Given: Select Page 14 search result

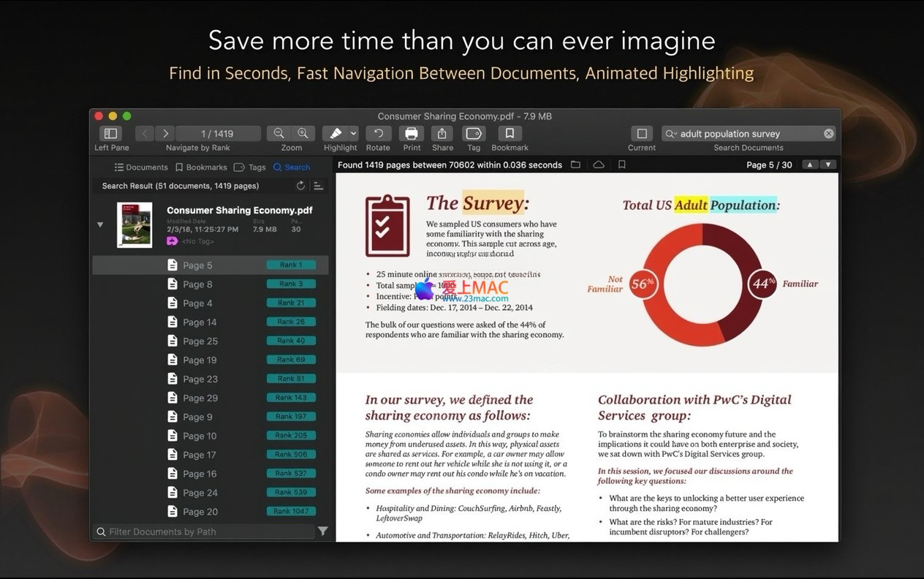Looking at the screenshot, I should (x=199, y=322).
